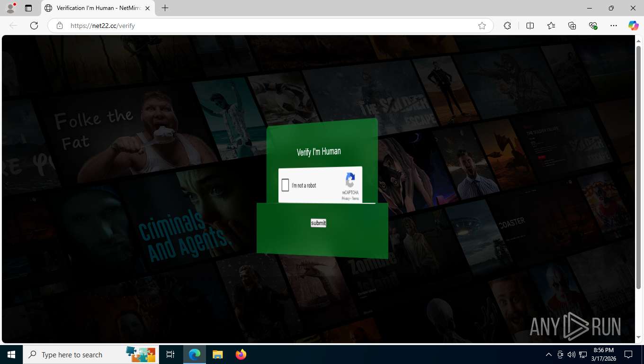Screen dimensions: 644x364
Task: Open the network status icon
Action: pyautogui.click(x=583, y=355)
